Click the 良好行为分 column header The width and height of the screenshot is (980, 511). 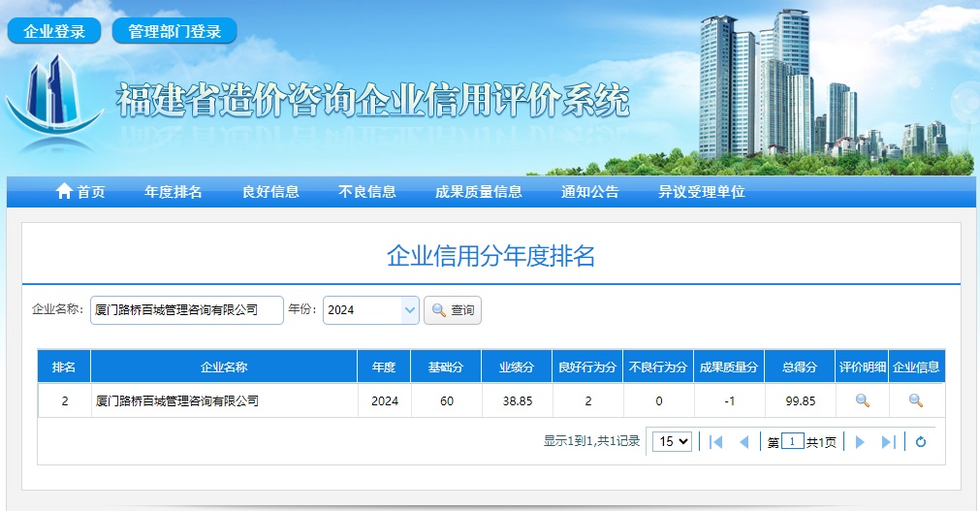coord(587,367)
